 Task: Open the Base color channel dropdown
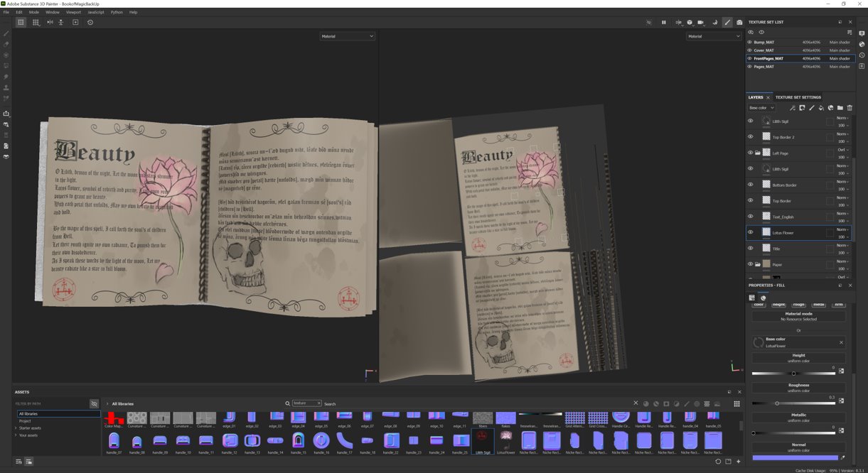[x=761, y=108]
